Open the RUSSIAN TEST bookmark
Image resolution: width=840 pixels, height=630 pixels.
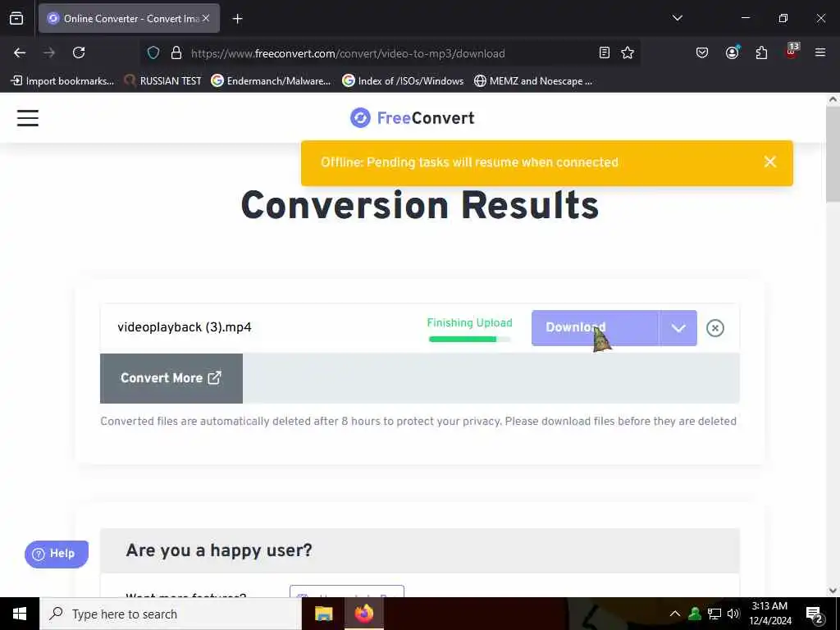point(163,81)
